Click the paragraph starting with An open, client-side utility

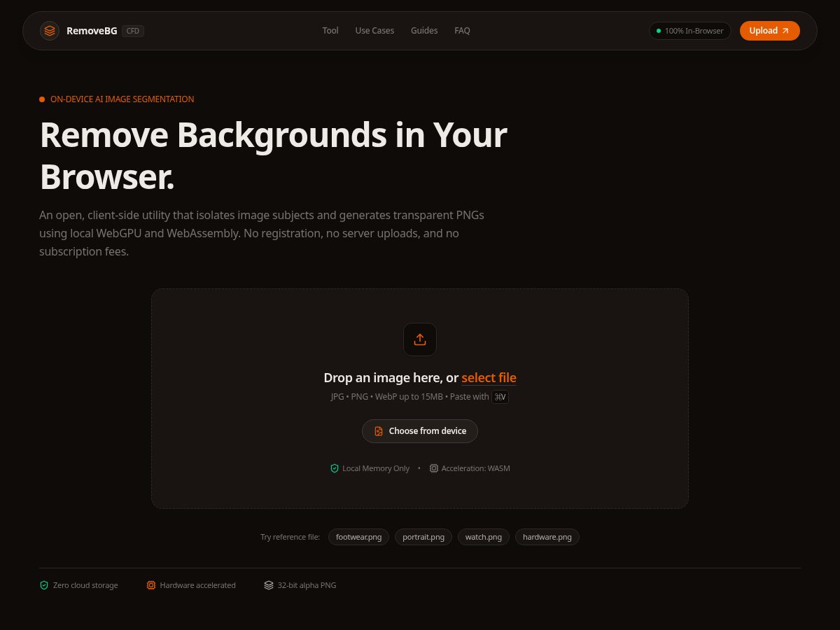[262, 233]
